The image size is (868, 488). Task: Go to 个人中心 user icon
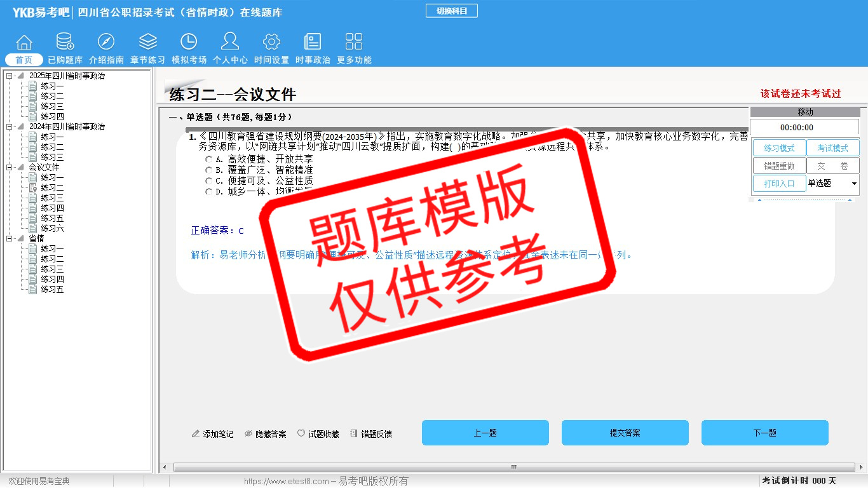pos(230,42)
